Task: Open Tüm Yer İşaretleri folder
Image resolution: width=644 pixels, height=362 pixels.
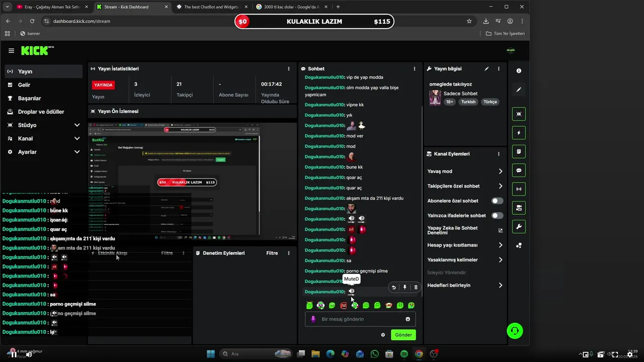Action: coord(505,34)
